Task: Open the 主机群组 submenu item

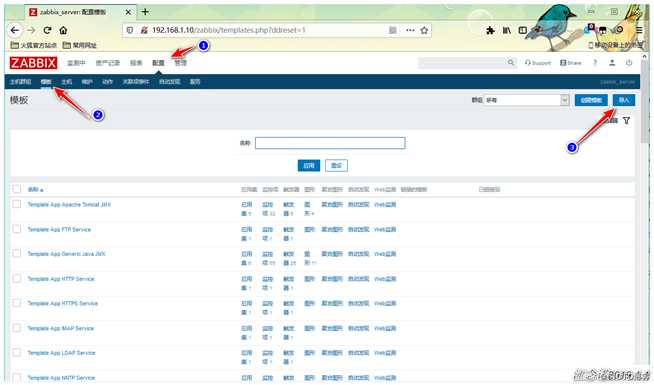Action: pos(20,82)
